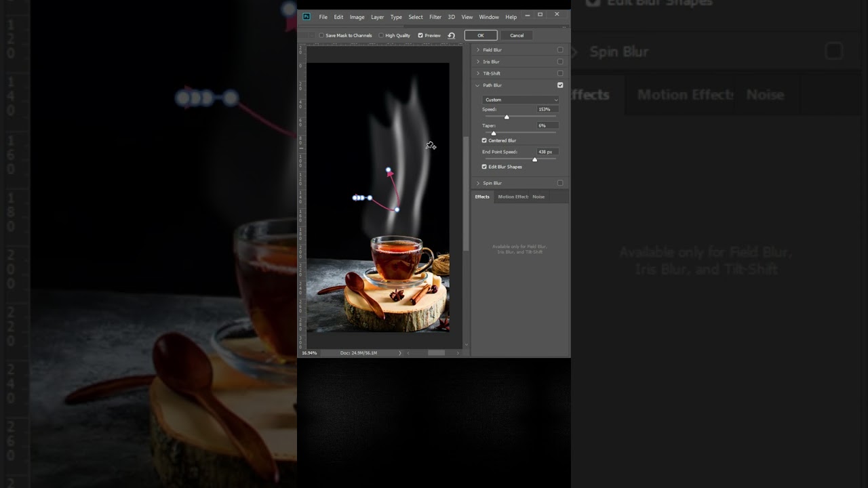Enable the Save Mask to Channels option
This screenshot has height=488, width=868.
[321, 35]
